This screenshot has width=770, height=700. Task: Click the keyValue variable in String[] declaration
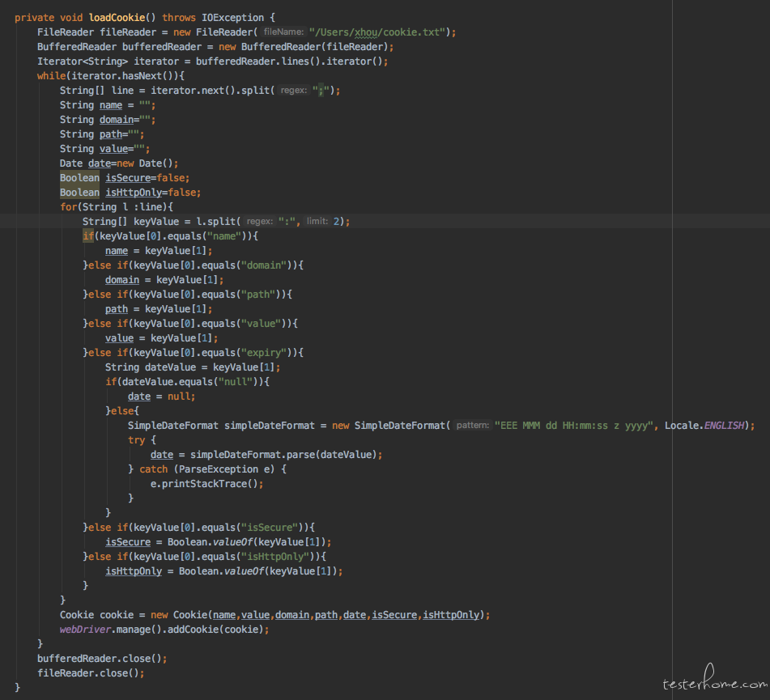click(x=156, y=222)
